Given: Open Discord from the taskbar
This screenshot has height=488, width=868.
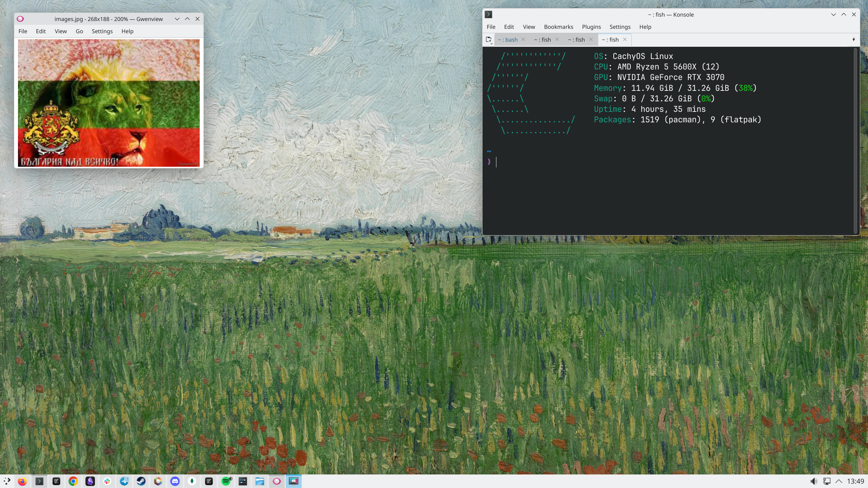Looking at the screenshot, I should (175, 481).
